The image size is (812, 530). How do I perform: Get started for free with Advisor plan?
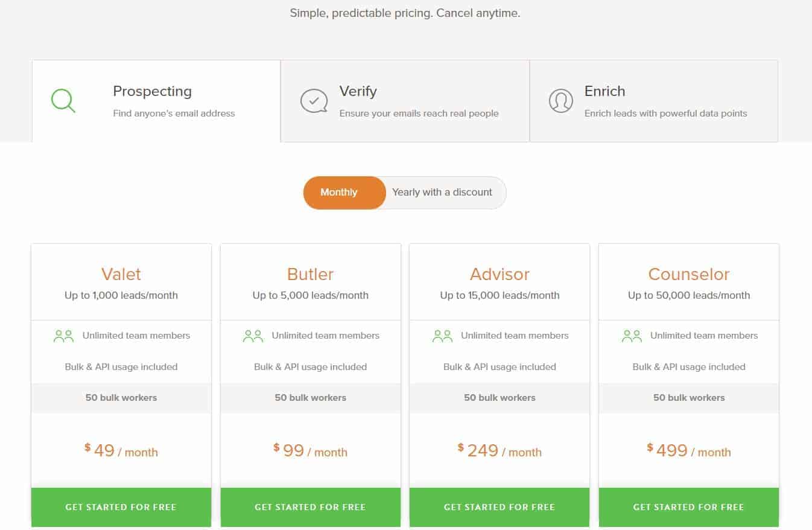tap(500, 507)
